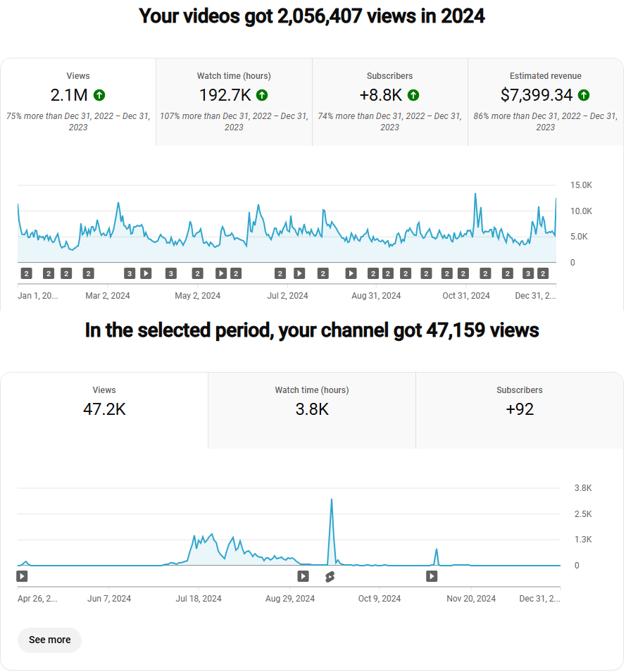Click the green arrow next to 192.7K
Screen dimensions: 626x672
(x=262, y=95)
